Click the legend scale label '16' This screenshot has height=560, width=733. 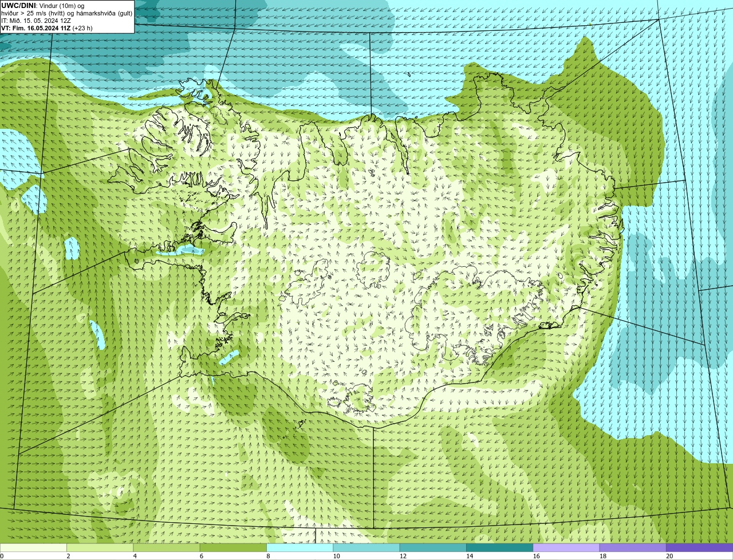pos(536,556)
